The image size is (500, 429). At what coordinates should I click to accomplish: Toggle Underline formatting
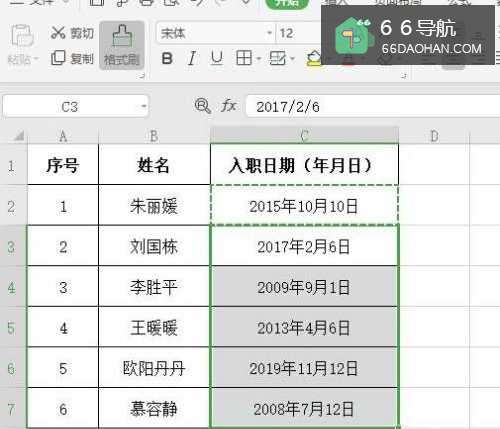(217, 59)
